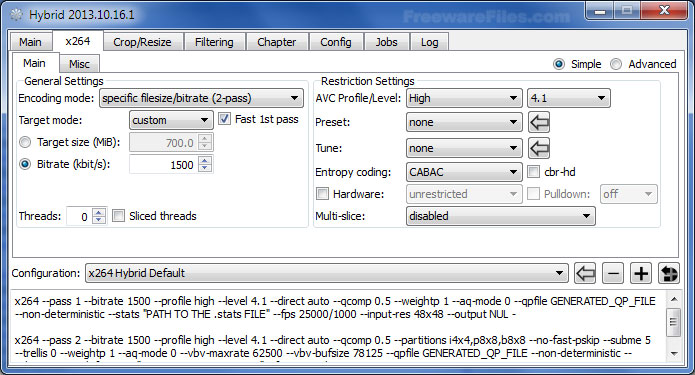The height and width of the screenshot is (375, 695).
Task: Toggle the Fast 1st pass checkbox
Action: pos(225,119)
